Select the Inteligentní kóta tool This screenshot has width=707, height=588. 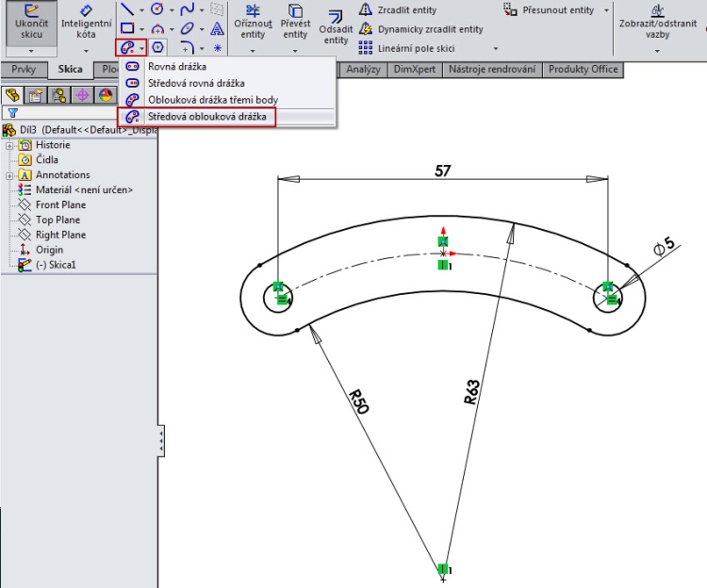(x=86, y=22)
